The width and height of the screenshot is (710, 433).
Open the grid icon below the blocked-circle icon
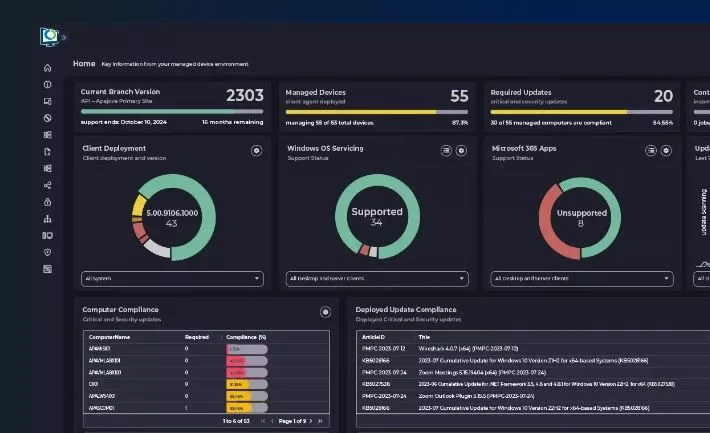pyautogui.click(x=48, y=135)
